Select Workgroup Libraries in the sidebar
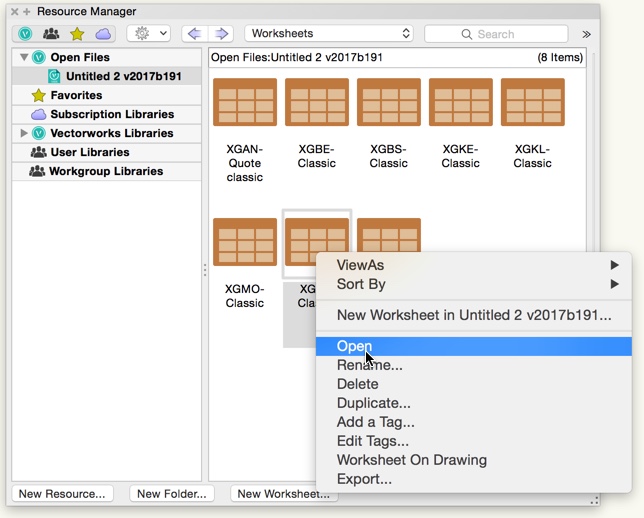Screen dimensions: 644x518 click(x=107, y=171)
